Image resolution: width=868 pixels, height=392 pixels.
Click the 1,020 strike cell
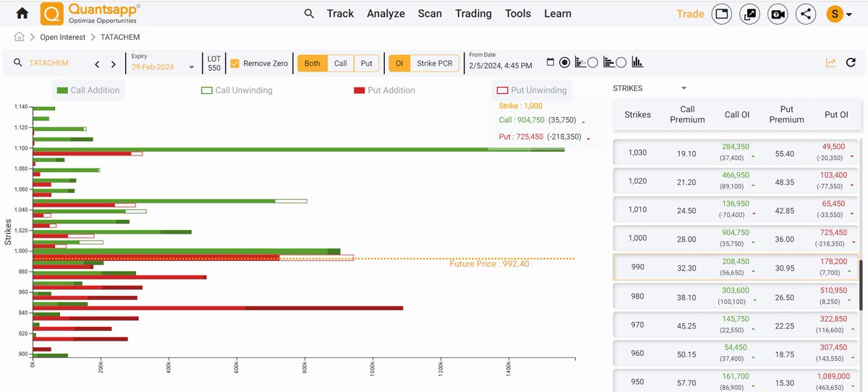coord(637,182)
